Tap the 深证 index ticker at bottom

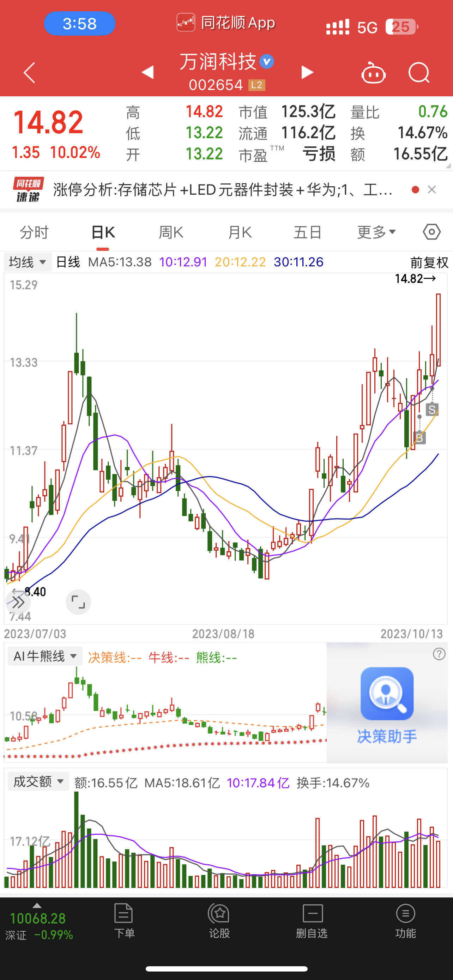pyautogui.click(x=39, y=926)
